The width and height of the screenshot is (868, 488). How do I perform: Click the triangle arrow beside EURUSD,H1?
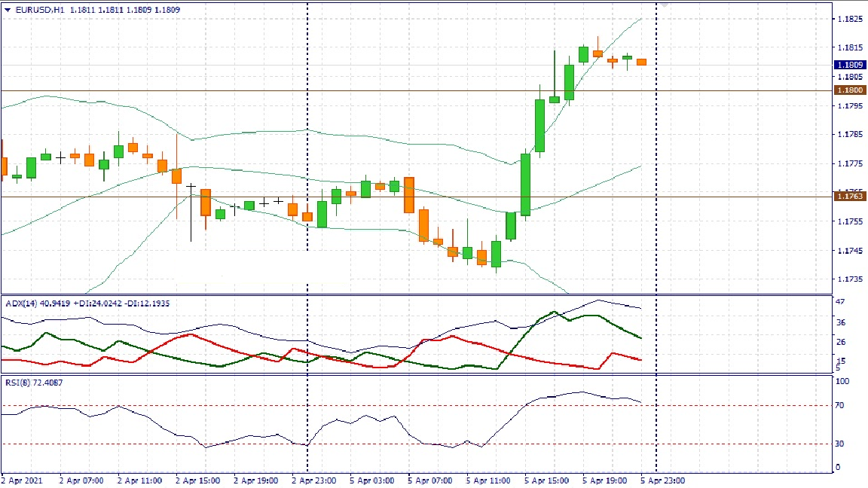click(8, 10)
